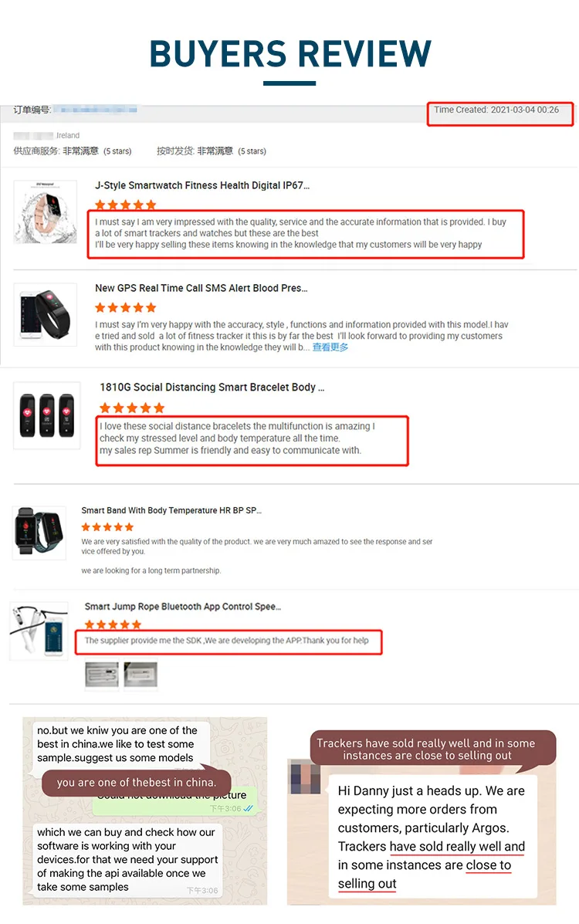Open the New GPS Real Time Call title
The width and height of the screenshot is (579, 924).
[201, 288]
